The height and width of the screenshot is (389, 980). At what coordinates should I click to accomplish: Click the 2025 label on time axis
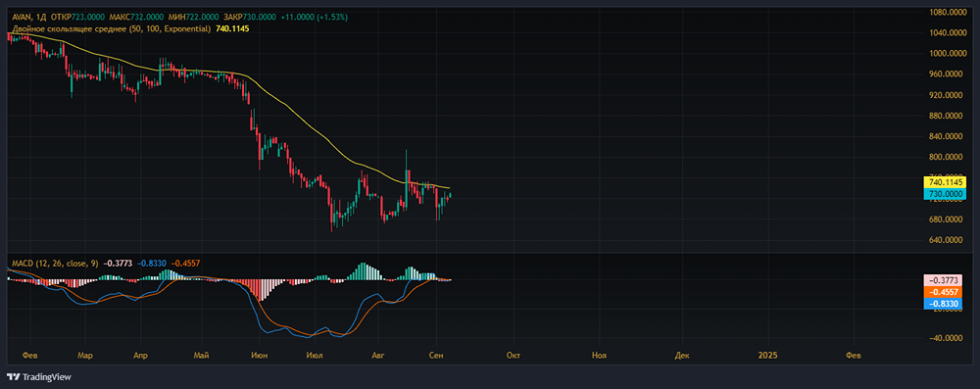click(x=767, y=356)
